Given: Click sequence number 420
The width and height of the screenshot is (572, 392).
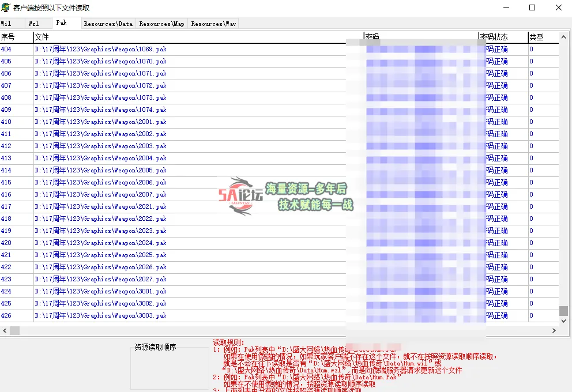Looking at the screenshot, I should click(x=6, y=243).
